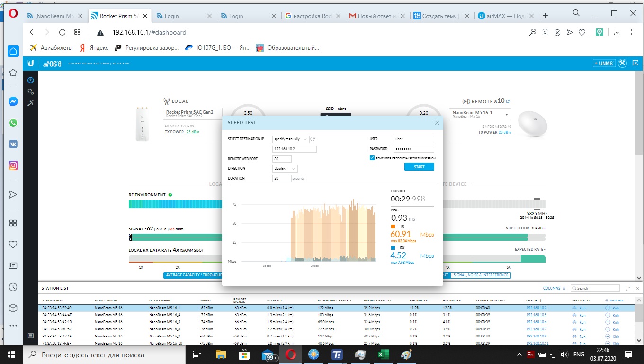Open WhatsApp in Opera sidebar
The image size is (644, 364).
coord(13,123)
